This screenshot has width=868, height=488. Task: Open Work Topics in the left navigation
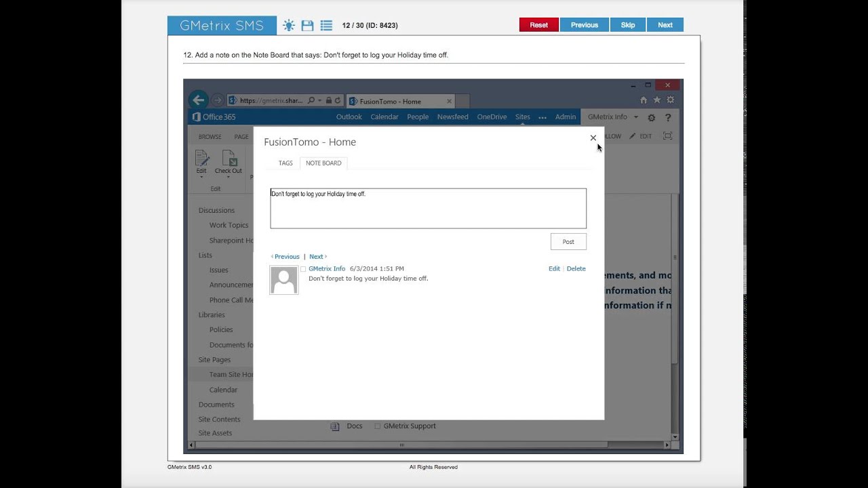click(229, 225)
